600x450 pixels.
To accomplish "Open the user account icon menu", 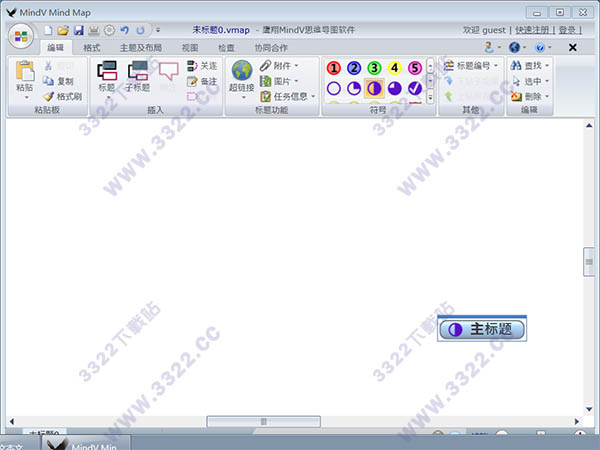I will [492, 47].
